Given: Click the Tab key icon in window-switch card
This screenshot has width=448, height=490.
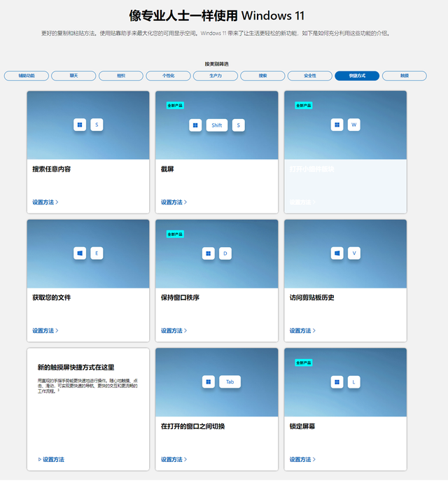Looking at the screenshot, I should [230, 382].
